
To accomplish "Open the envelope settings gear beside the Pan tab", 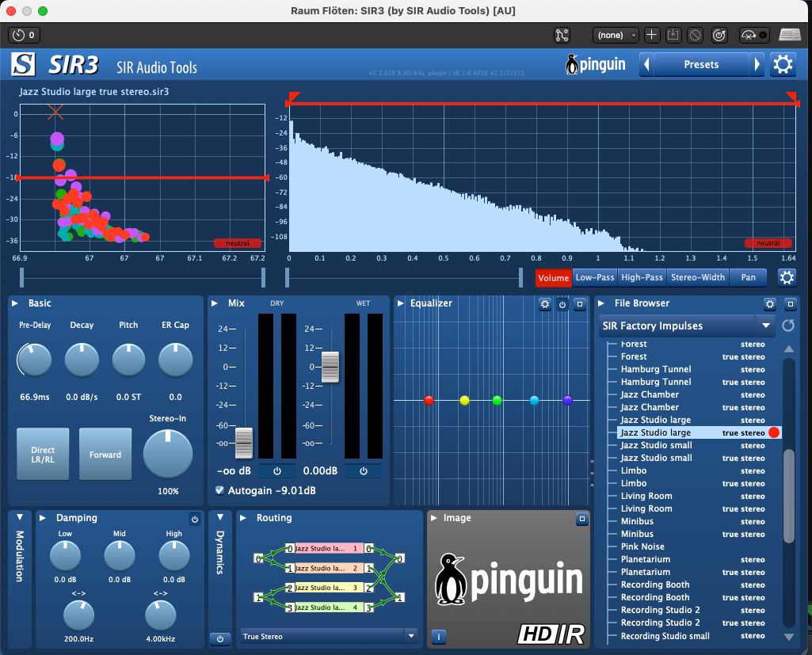I will click(x=787, y=277).
